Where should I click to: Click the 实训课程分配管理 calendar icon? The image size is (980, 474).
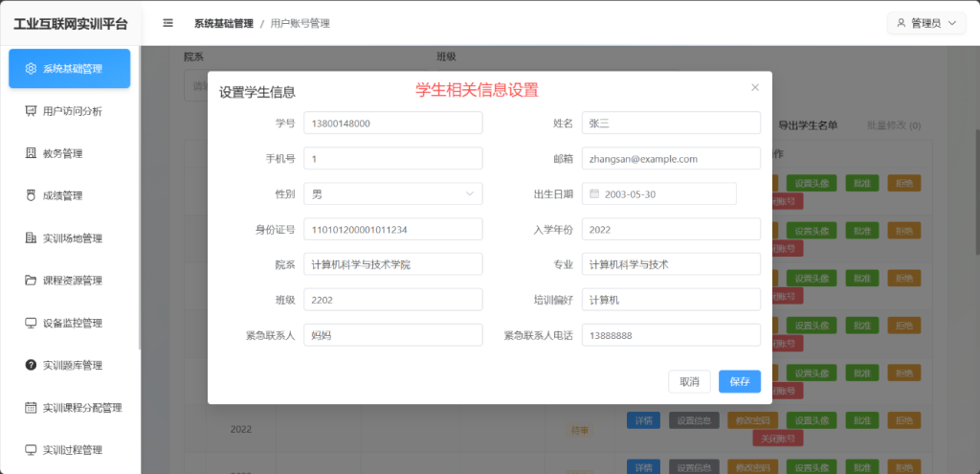click(x=31, y=407)
